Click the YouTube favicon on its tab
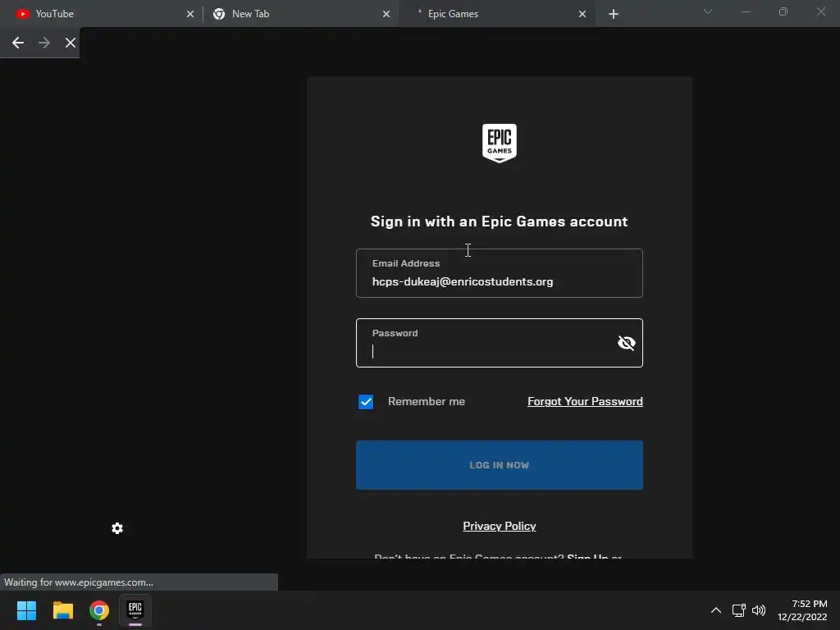The image size is (840, 630). tap(22, 14)
